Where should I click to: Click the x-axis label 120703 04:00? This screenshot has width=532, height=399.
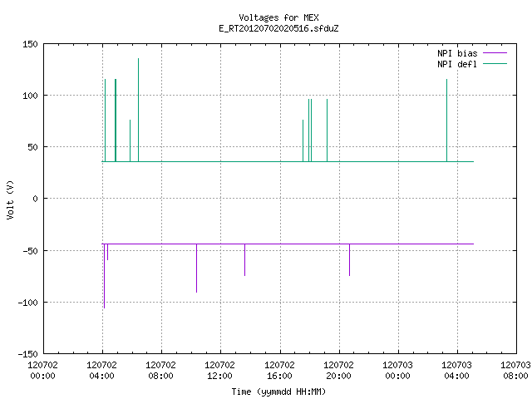tap(456, 370)
